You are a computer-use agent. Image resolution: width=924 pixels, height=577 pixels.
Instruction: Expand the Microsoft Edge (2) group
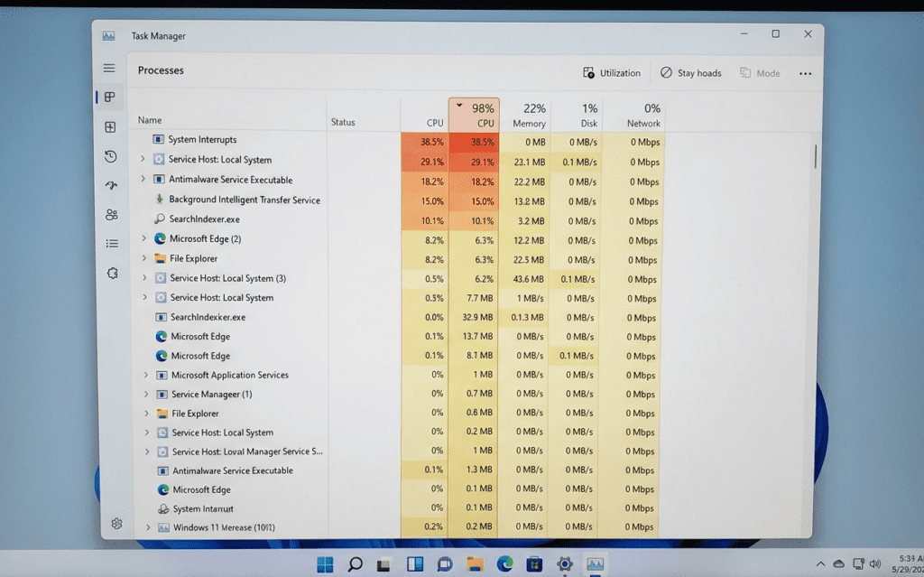click(x=143, y=238)
